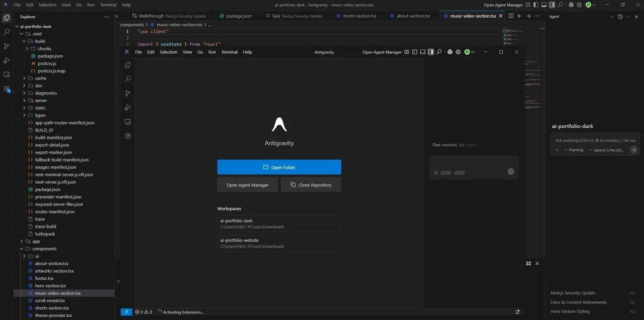Toggle bottom panel in front Antigravity window
This screenshot has width=644, height=320.
pyautogui.click(x=423, y=52)
